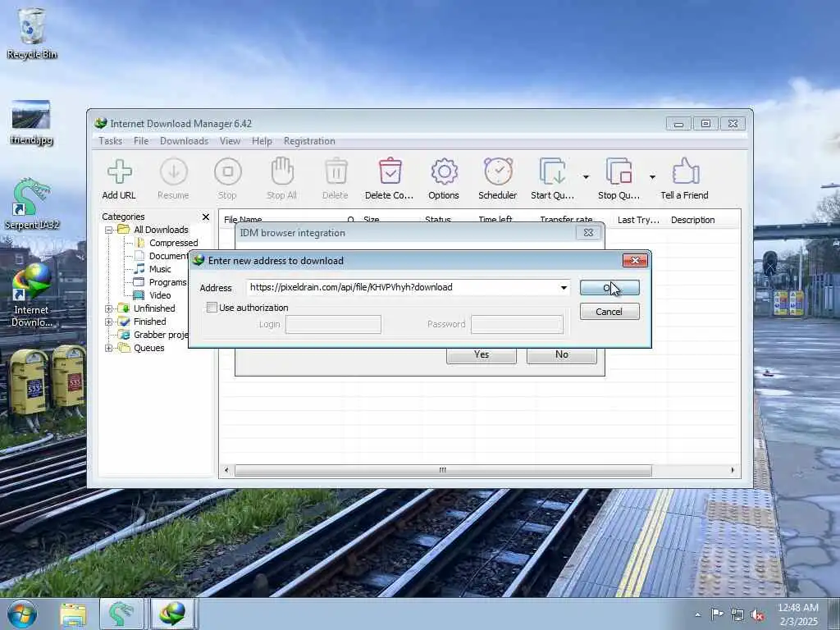Click Cancel in the address dialog
Viewport: 840px width, 630px height.
pos(609,312)
